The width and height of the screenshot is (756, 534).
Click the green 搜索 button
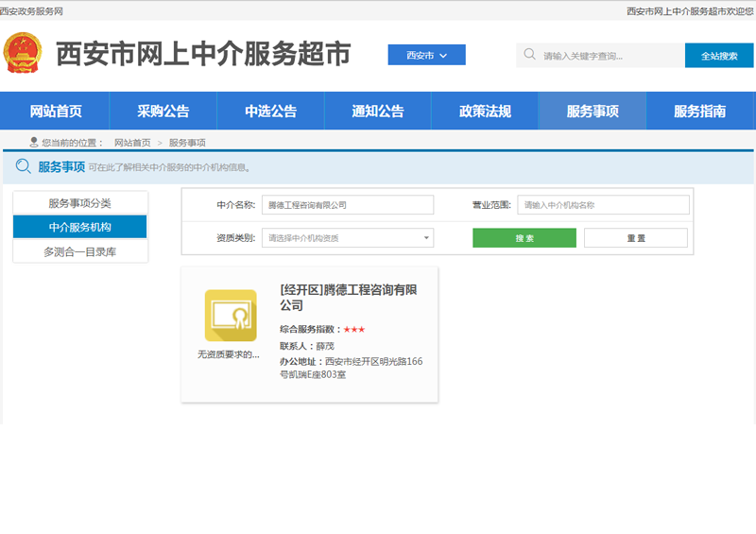tap(524, 238)
